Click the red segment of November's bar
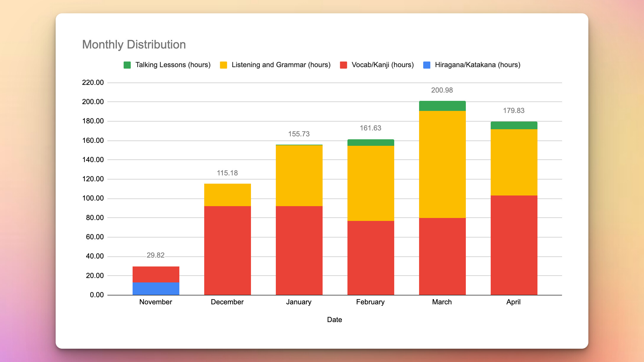 (x=156, y=274)
